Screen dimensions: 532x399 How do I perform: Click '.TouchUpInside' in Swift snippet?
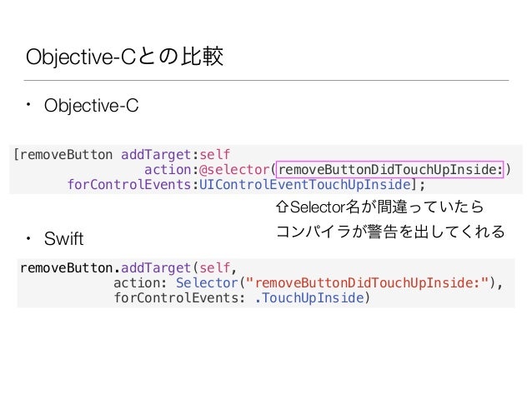[309, 298]
